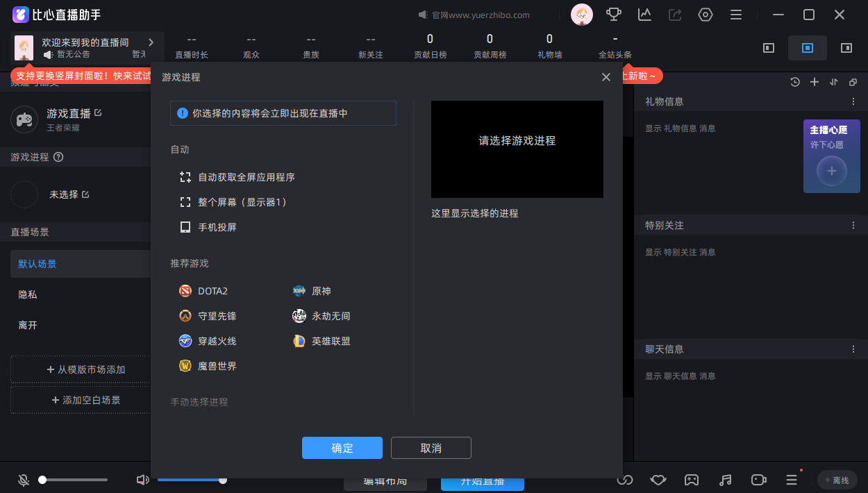Click the gamepad icon beside 游戏直播

pos(24,119)
